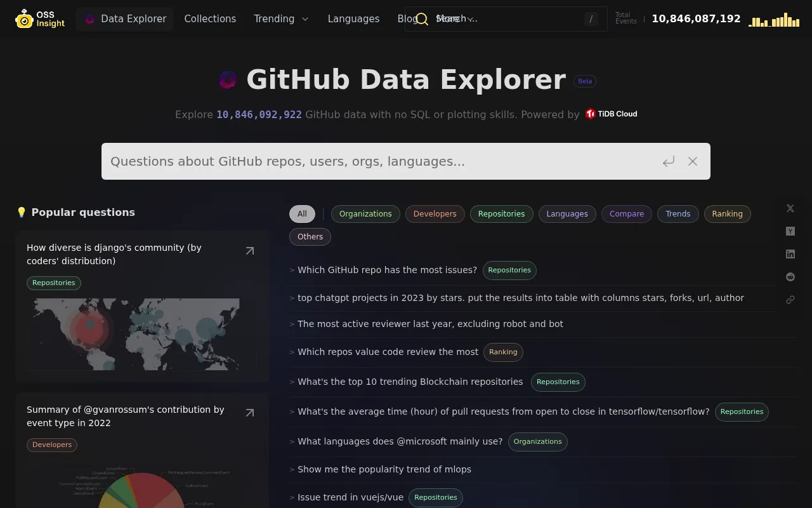Open the django community question arrow icon
Screen dimensions: 812x508
coord(250,251)
